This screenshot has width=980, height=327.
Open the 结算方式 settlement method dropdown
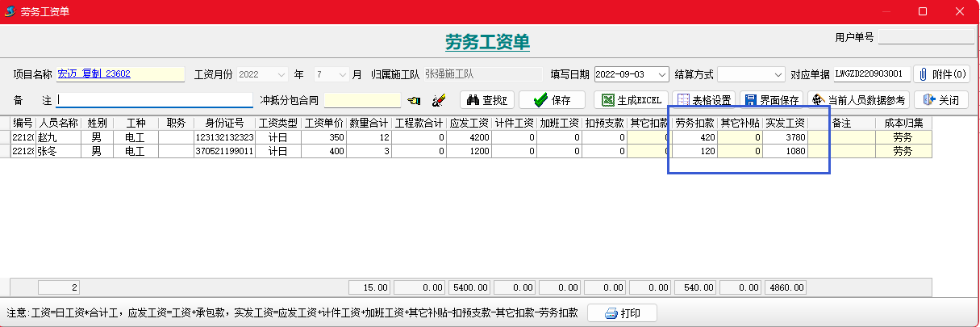click(778, 74)
